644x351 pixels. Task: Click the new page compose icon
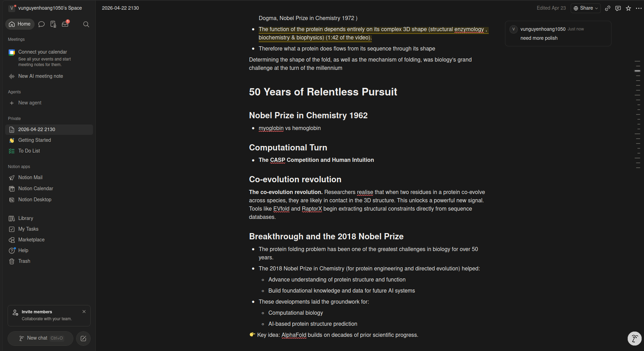pyautogui.click(x=83, y=339)
